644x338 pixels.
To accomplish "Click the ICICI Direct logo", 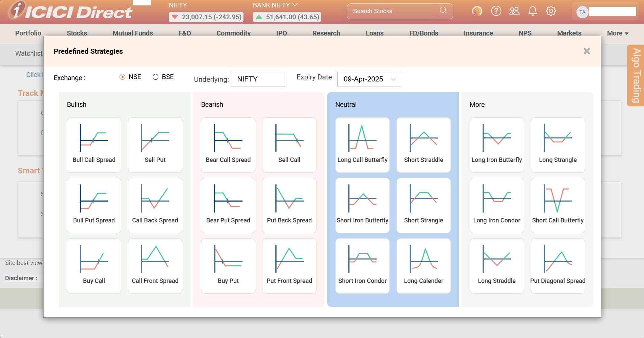I will click(x=71, y=11).
